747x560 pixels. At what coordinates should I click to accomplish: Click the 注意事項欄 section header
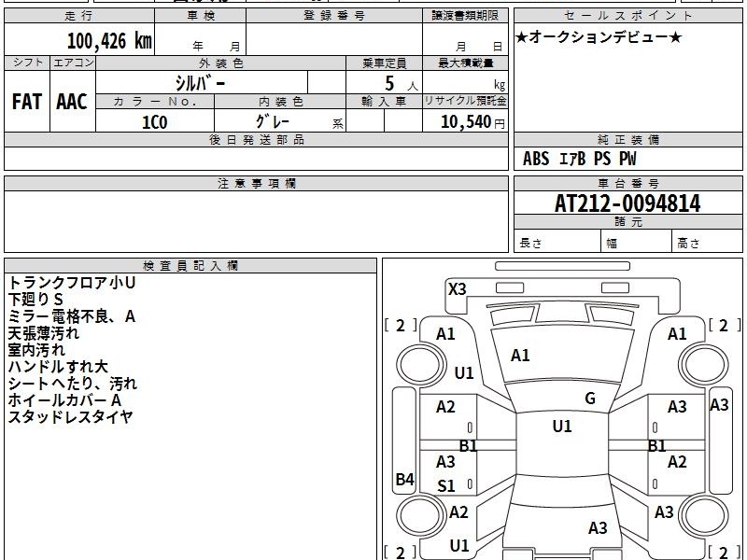click(x=256, y=183)
